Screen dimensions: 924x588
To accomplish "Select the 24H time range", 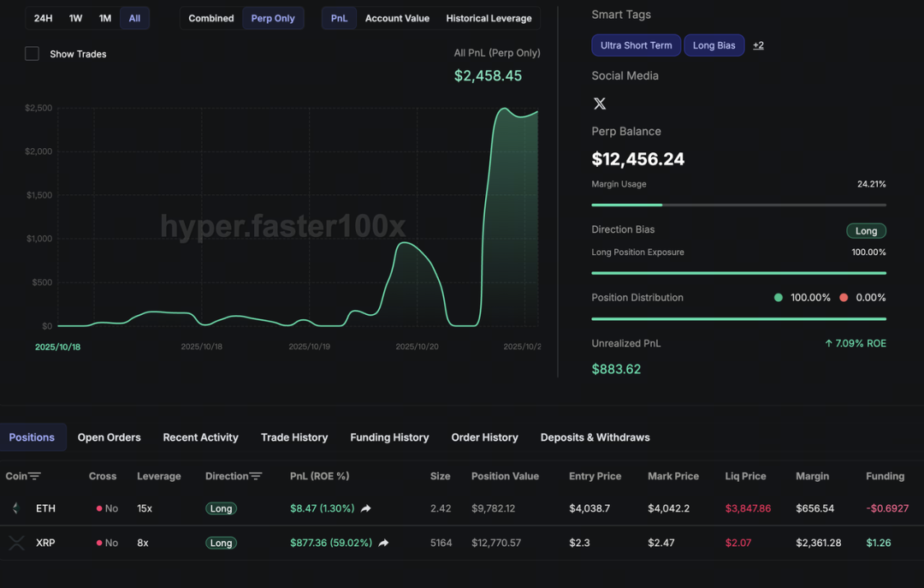I will (43, 18).
